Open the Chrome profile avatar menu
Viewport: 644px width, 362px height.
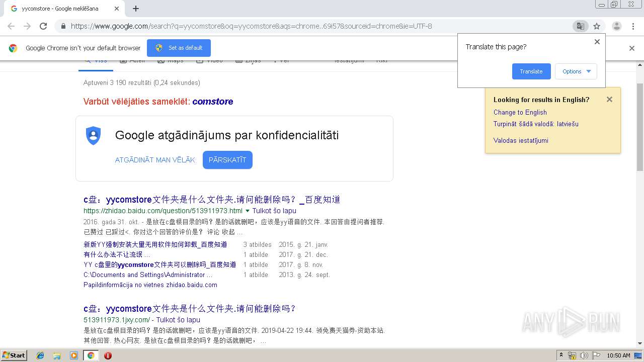click(x=616, y=26)
